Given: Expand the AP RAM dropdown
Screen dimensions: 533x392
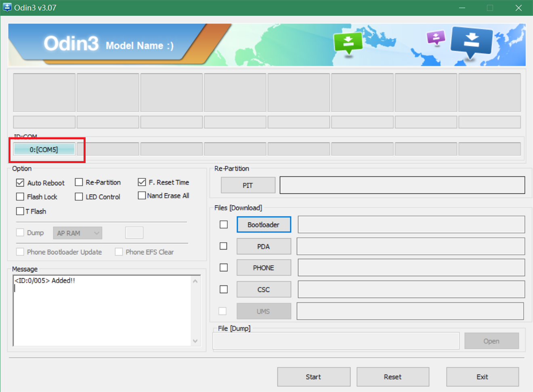Looking at the screenshot, I should tap(78, 233).
